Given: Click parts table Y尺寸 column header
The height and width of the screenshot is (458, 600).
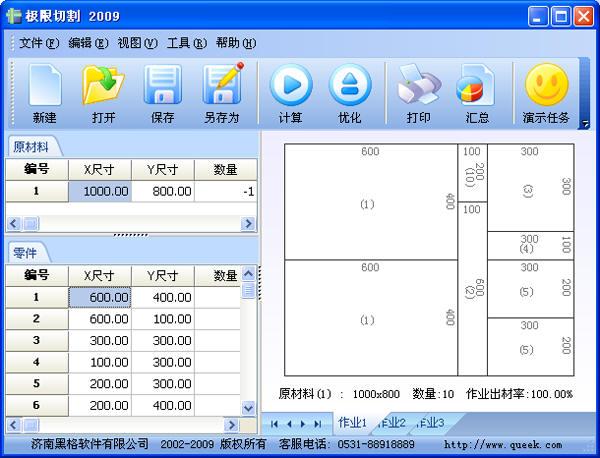Looking at the screenshot, I should (163, 275).
